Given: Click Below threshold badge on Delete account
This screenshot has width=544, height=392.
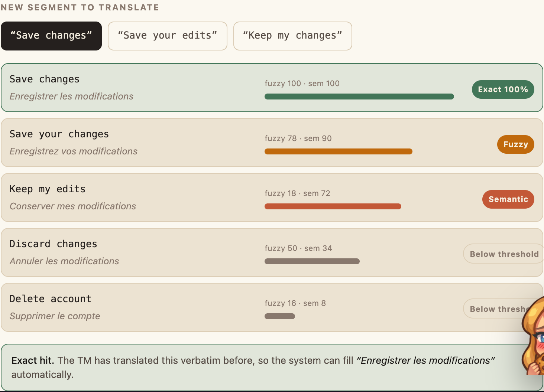Looking at the screenshot, I should coord(494,309).
